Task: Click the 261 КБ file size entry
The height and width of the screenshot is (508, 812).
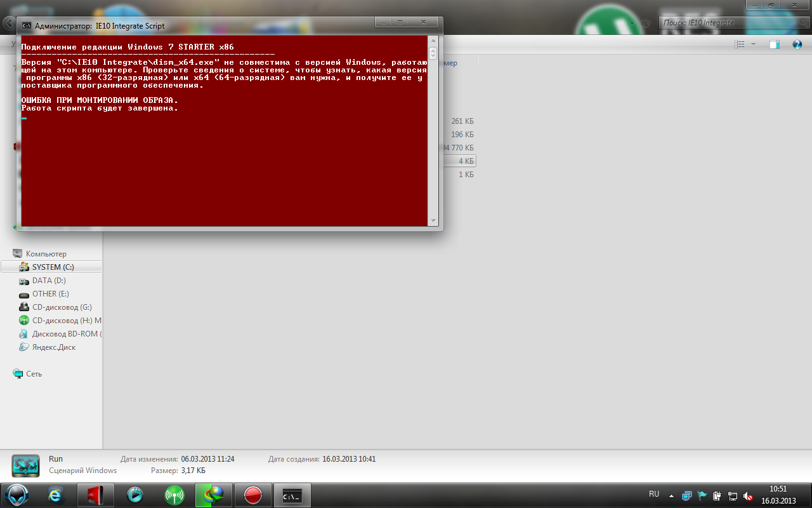Action: [462, 121]
